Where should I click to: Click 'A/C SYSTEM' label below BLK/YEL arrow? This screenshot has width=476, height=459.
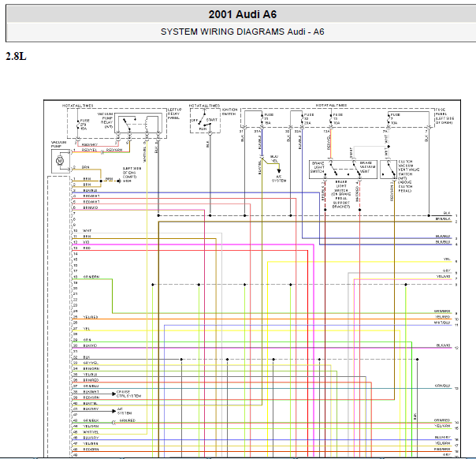tap(279, 178)
